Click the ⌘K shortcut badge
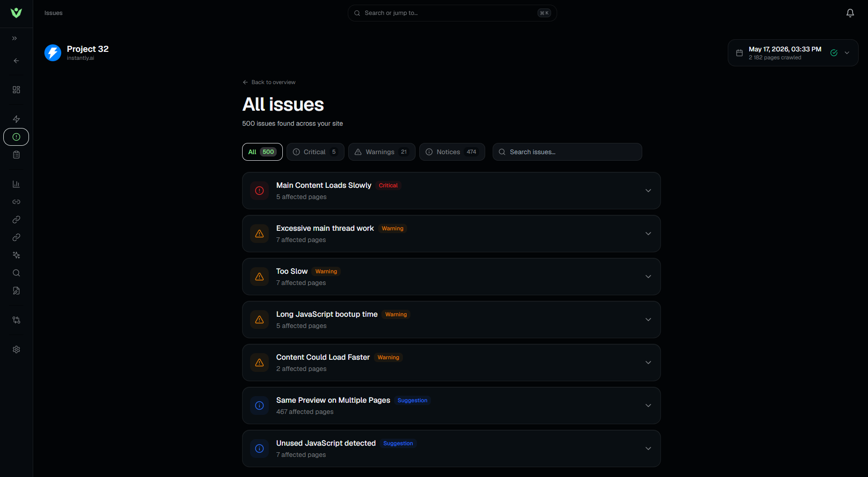This screenshot has height=477, width=868. [544, 13]
